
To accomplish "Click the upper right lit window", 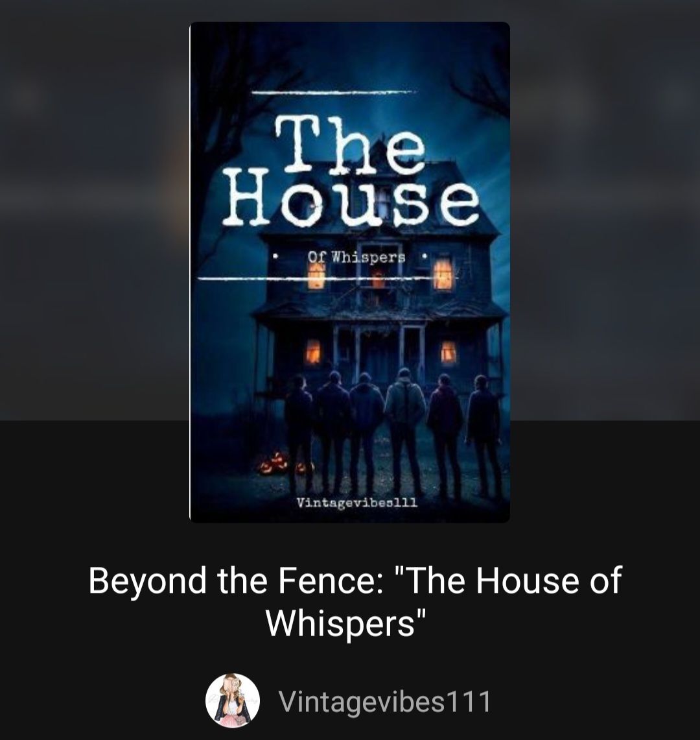I will [443, 274].
